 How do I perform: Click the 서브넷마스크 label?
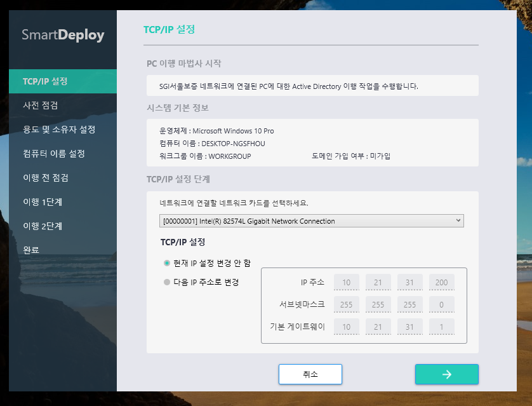tap(302, 304)
